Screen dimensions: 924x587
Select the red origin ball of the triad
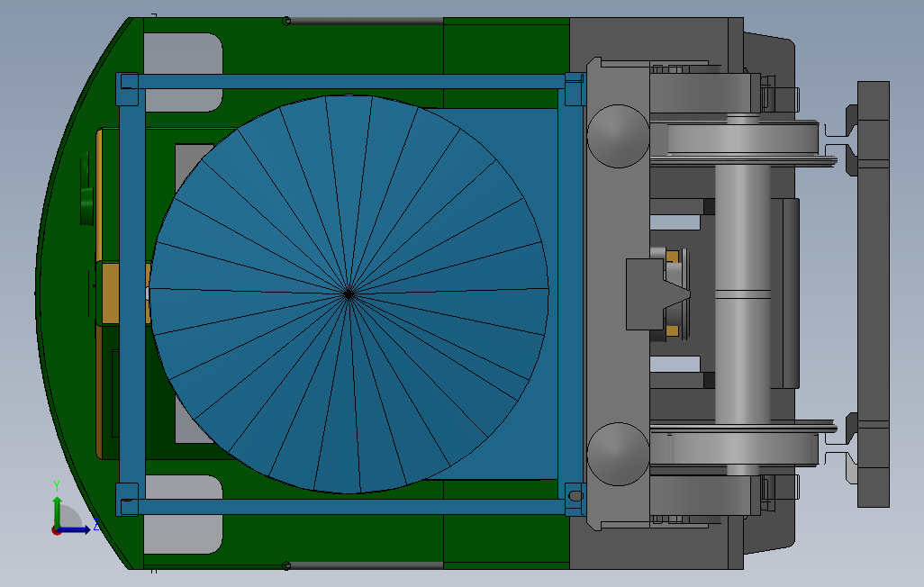coord(56,530)
